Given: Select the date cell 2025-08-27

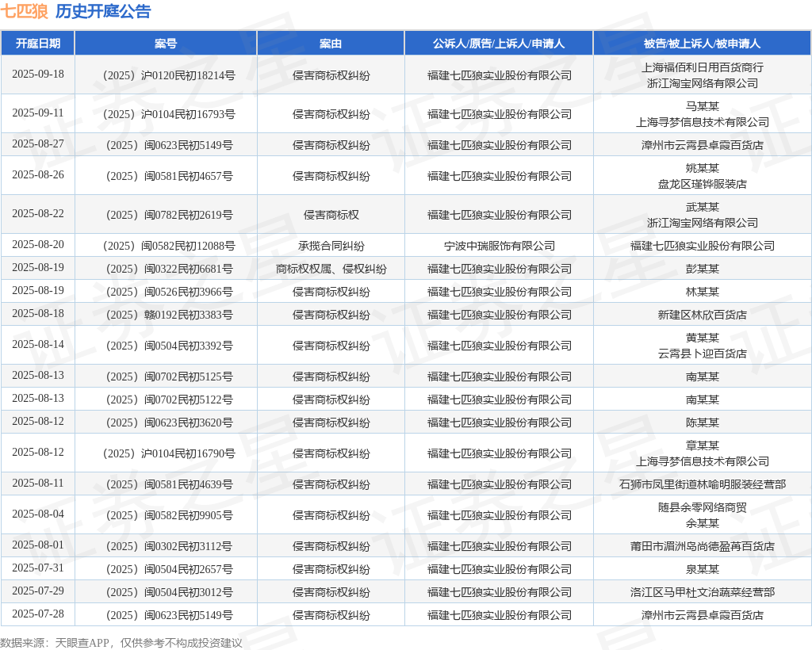Looking at the screenshot, I should coord(38,143).
